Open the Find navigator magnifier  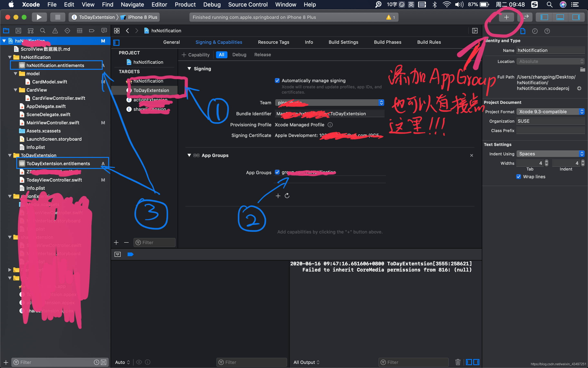(x=43, y=31)
